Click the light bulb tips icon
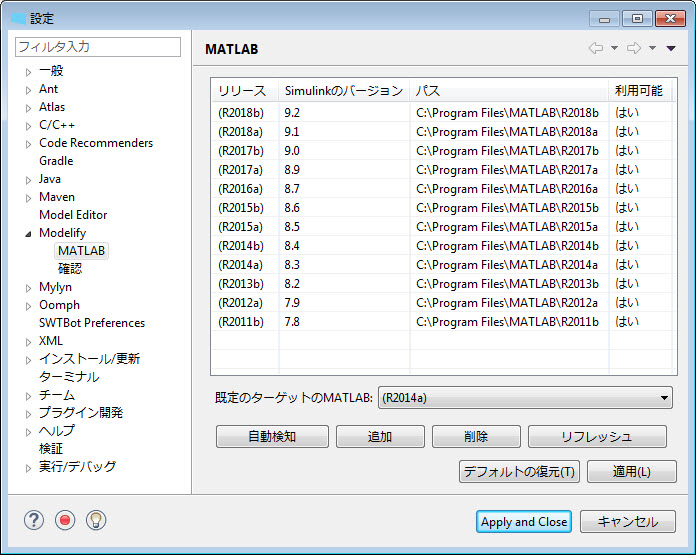Viewport: 696px width, 555px height. pos(96,520)
